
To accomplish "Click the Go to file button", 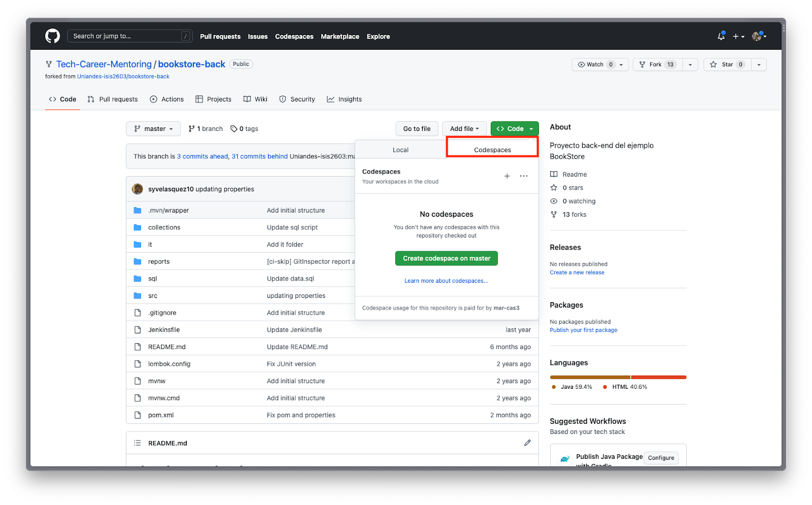I will [x=417, y=129].
